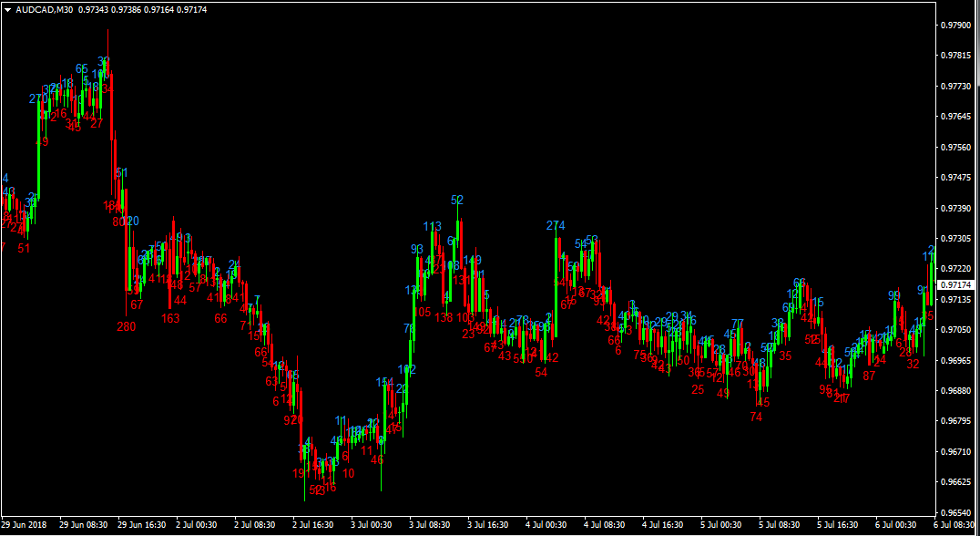Click the 2 Jul 16:30 time label
This screenshot has width=980, height=536.
(x=312, y=525)
